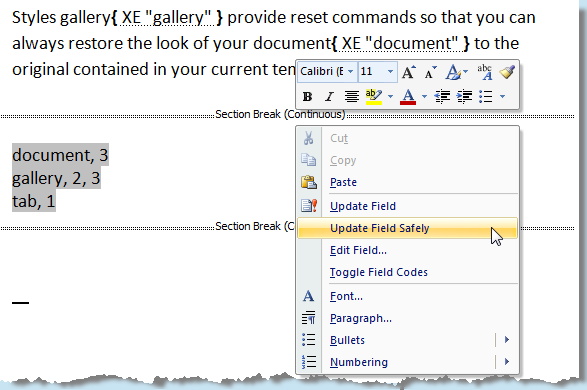Toggle Bold formatting

coord(307,97)
